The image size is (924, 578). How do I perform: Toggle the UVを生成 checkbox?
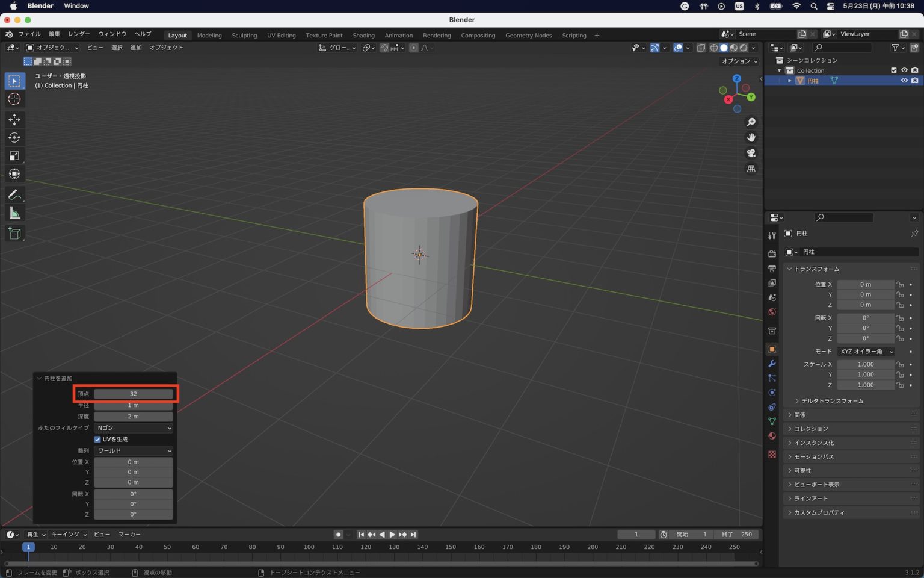click(97, 439)
